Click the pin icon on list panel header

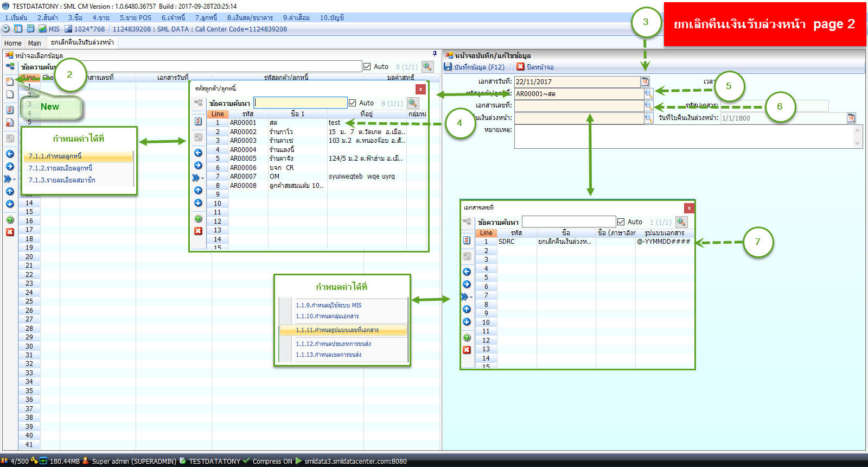[435, 54]
